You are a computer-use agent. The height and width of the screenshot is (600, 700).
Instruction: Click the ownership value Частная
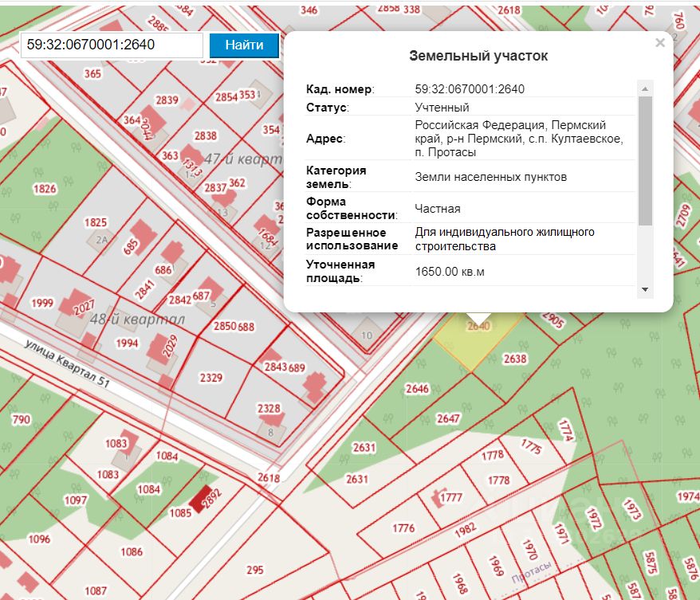point(438,209)
